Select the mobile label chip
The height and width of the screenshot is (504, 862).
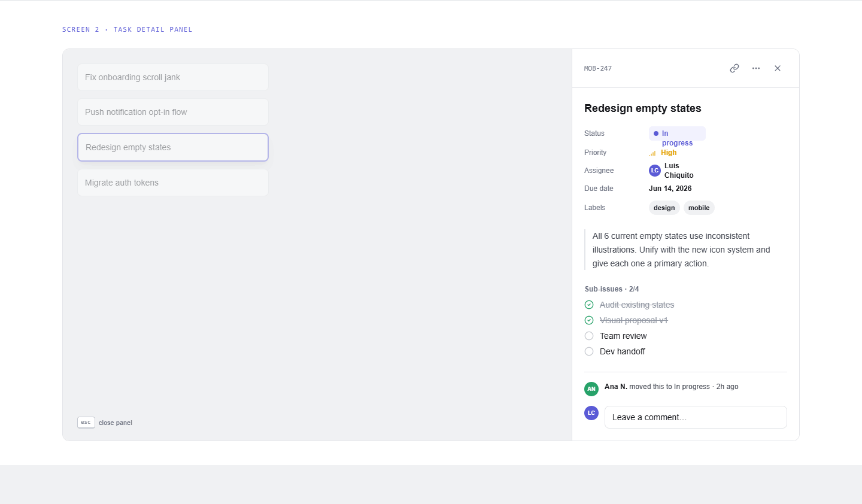699,208
